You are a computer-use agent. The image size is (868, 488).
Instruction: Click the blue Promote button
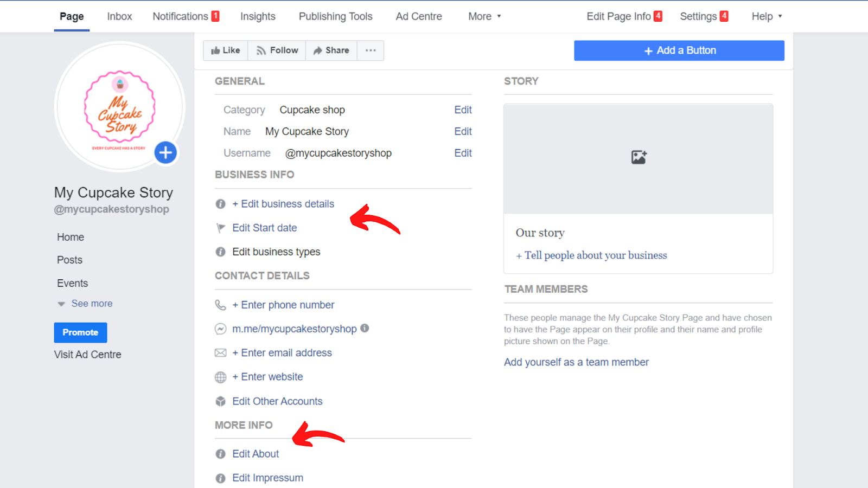(80, 333)
